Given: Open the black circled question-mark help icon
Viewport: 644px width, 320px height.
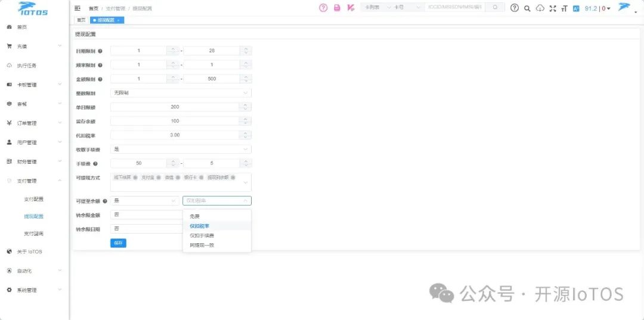Looking at the screenshot, I should tap(514, 8).
